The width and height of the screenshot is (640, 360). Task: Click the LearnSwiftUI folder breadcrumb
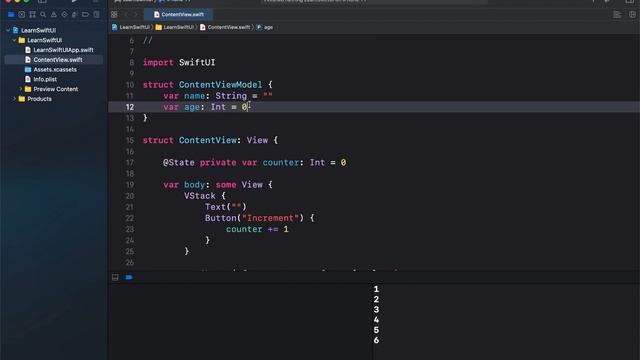coord(175,27)
